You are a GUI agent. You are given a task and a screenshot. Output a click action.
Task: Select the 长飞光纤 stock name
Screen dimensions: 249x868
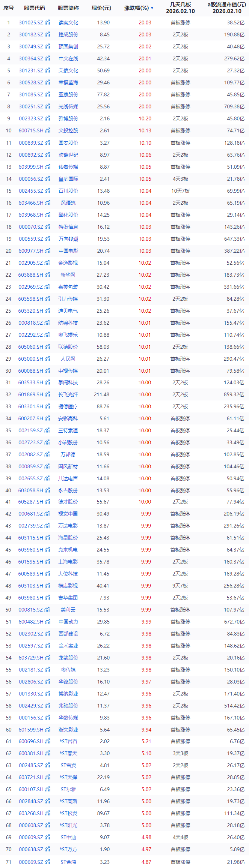coord(68,394)
